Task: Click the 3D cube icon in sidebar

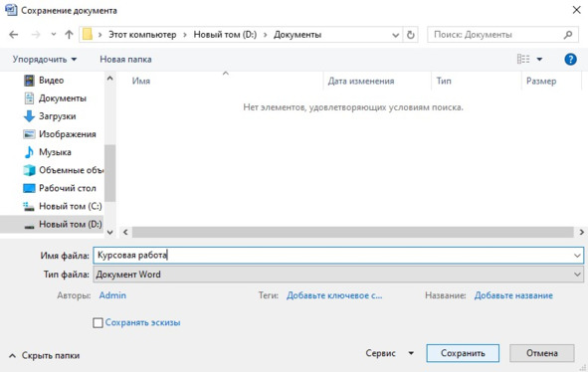Action: click(29, 170)
